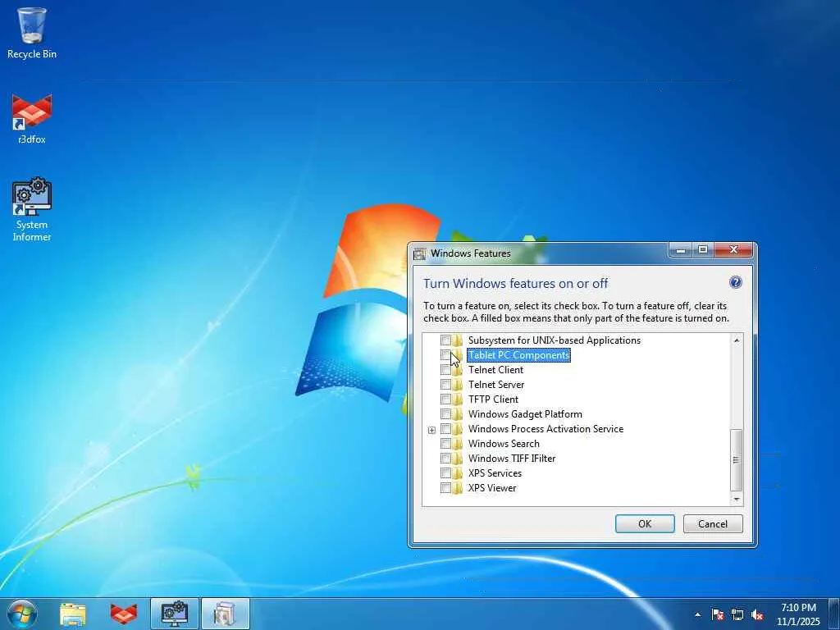The image size is (840, 630).
Task: Click the Windows Features taskbar button
Action: pyautogui.click(x=226, y=614)
